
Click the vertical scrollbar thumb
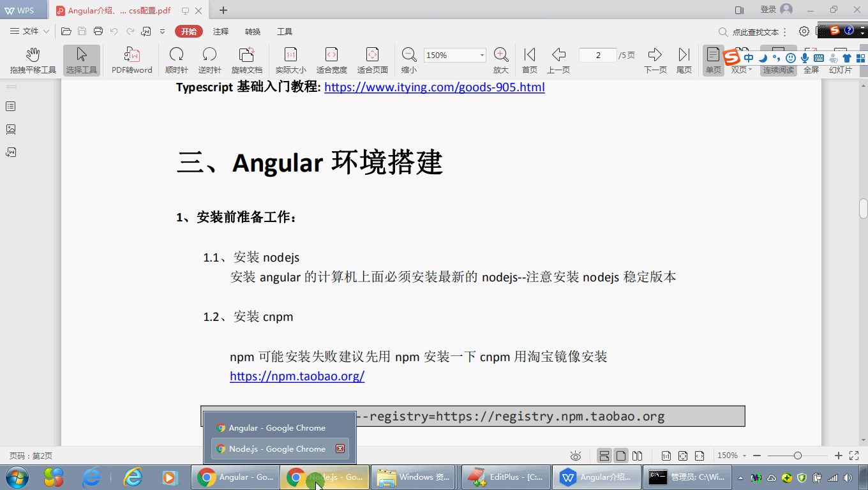[x=863, y=209]
